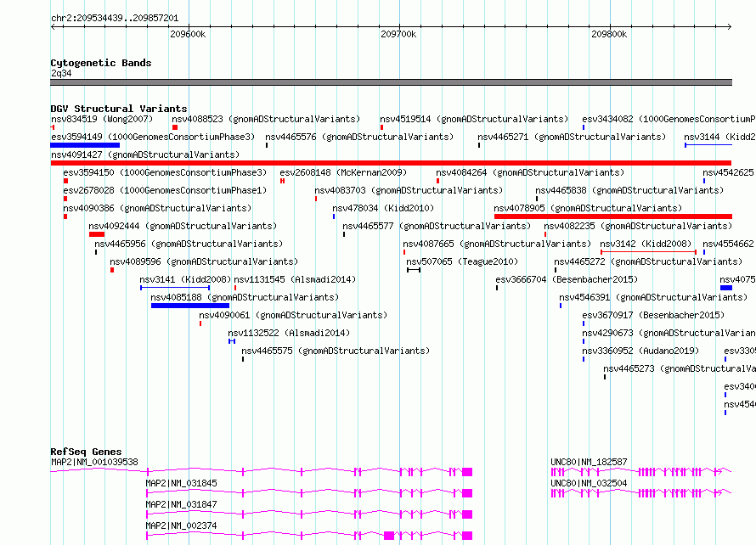Click the DGV Structural Variants track title

coord(119,109)
